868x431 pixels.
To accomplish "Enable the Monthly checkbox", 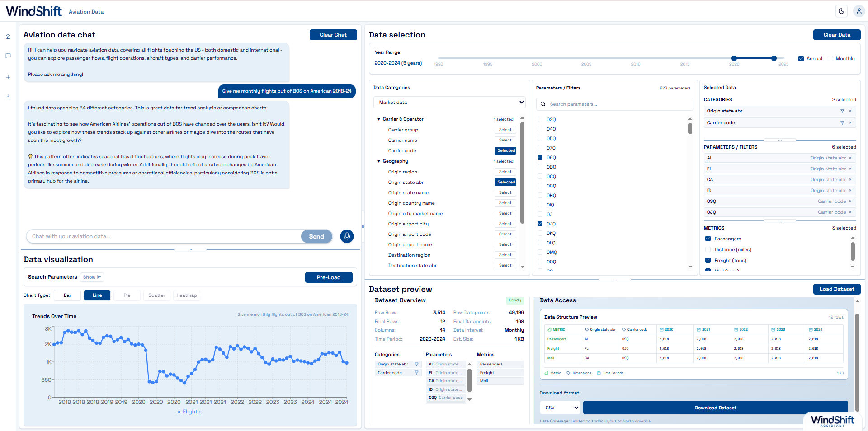I will [x=830, y=58].
